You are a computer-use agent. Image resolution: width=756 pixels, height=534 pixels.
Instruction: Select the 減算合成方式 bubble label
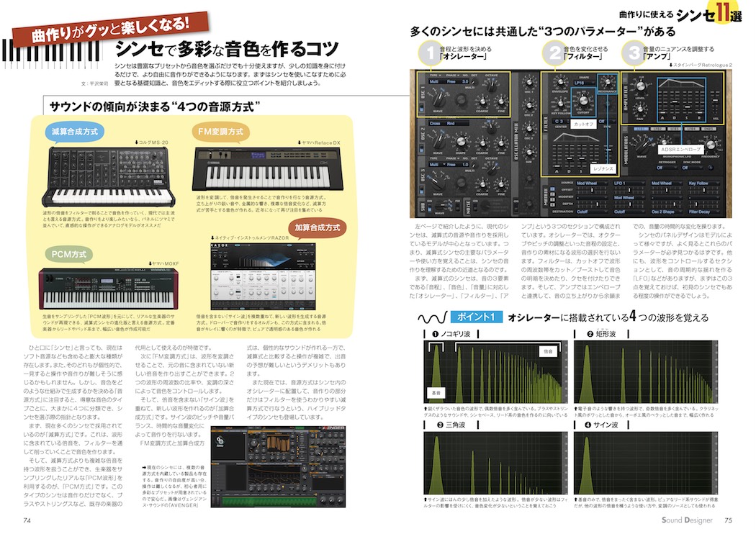pos(75,132)
